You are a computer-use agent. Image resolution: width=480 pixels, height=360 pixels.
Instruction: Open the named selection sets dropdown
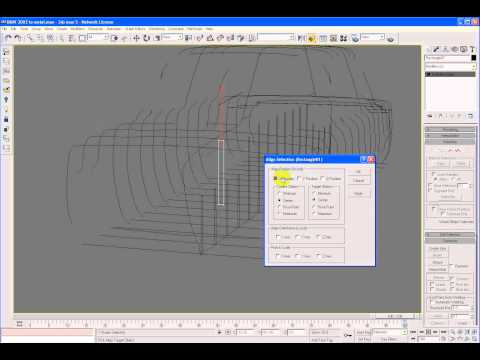point(276,37)
